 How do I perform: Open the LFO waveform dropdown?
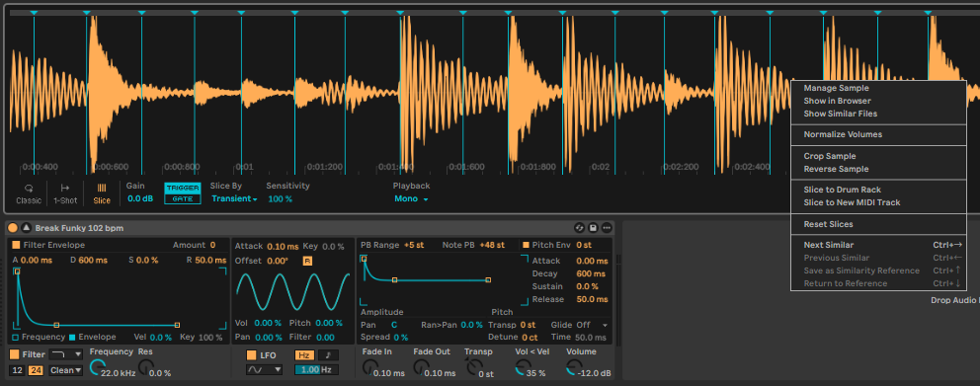[x=264, y=370]
